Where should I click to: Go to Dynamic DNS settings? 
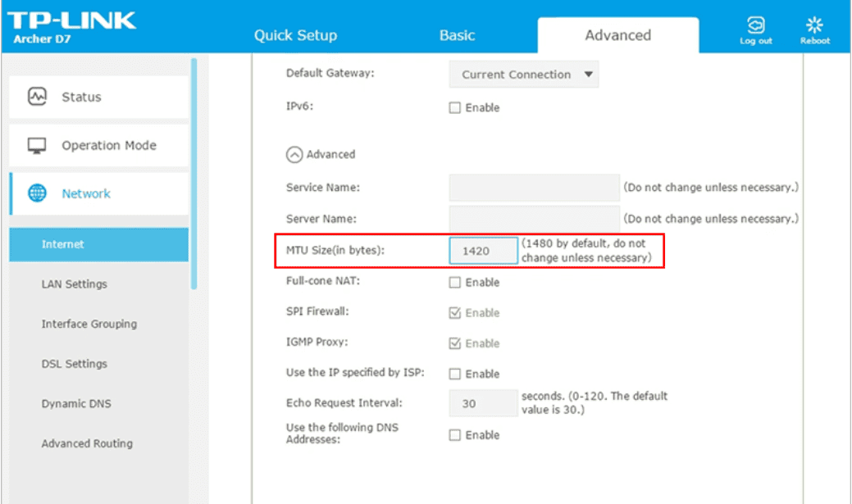tap(76, 404)
